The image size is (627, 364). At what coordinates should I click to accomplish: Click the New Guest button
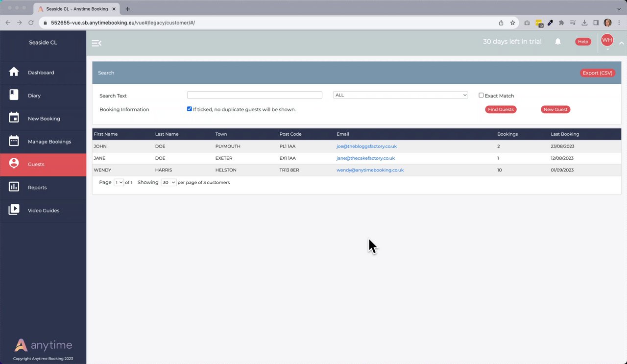[x=555, y=109]
